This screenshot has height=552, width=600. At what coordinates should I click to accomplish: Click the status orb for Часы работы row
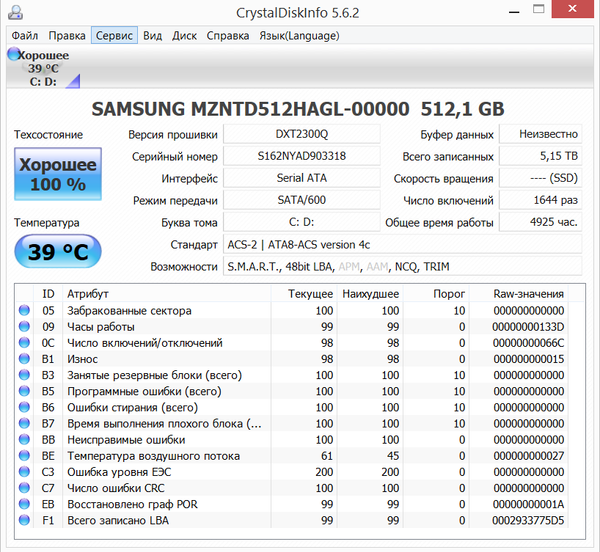[24, 327]
